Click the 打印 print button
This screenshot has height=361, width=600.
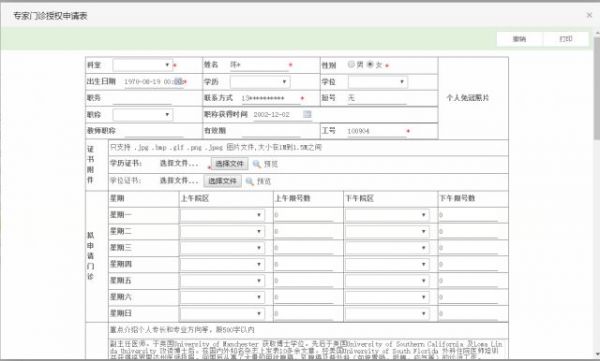[x=566, y=39]
